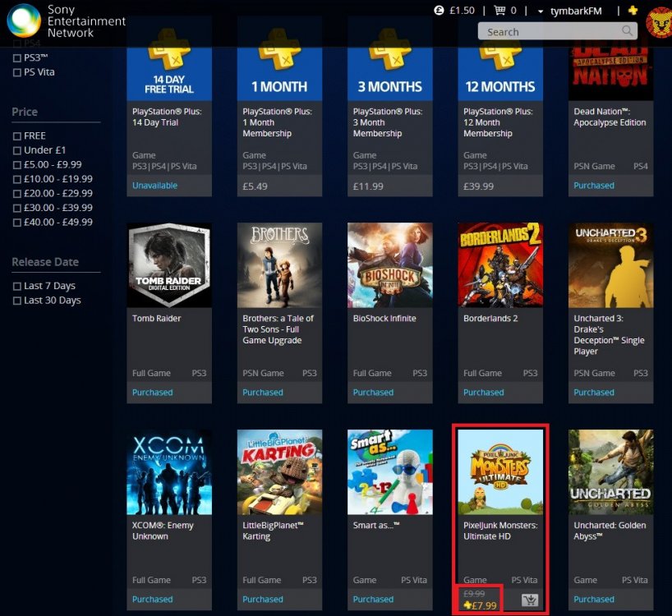Check the £20.00 - £29.99 filter

[17, 194]
